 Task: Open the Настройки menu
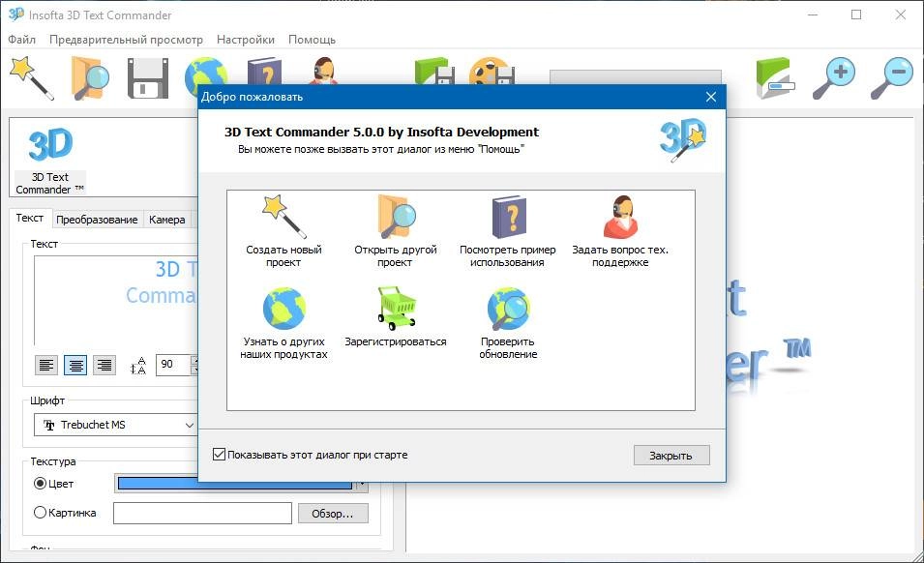click(245, 40)
